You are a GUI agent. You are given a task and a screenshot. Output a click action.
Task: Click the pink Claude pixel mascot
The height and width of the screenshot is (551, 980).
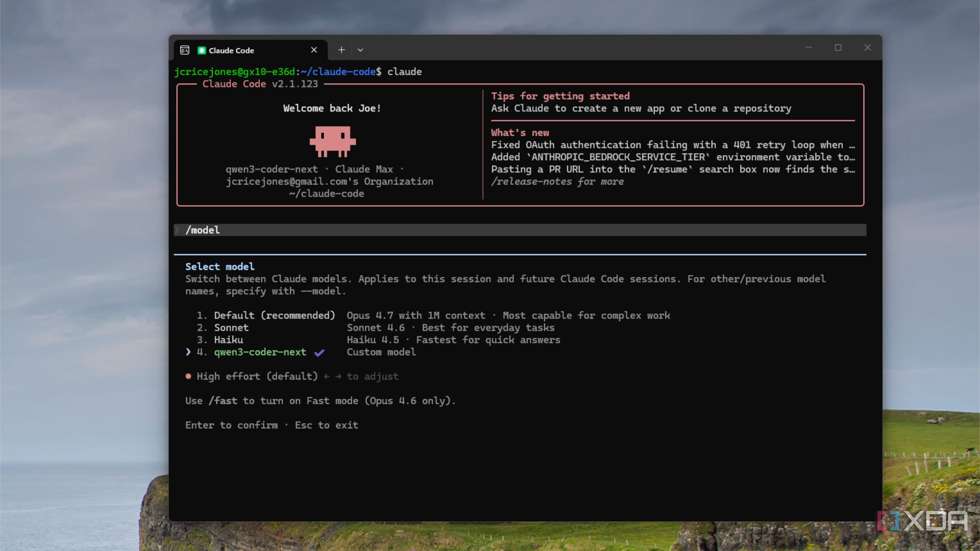tap(333, 142)
